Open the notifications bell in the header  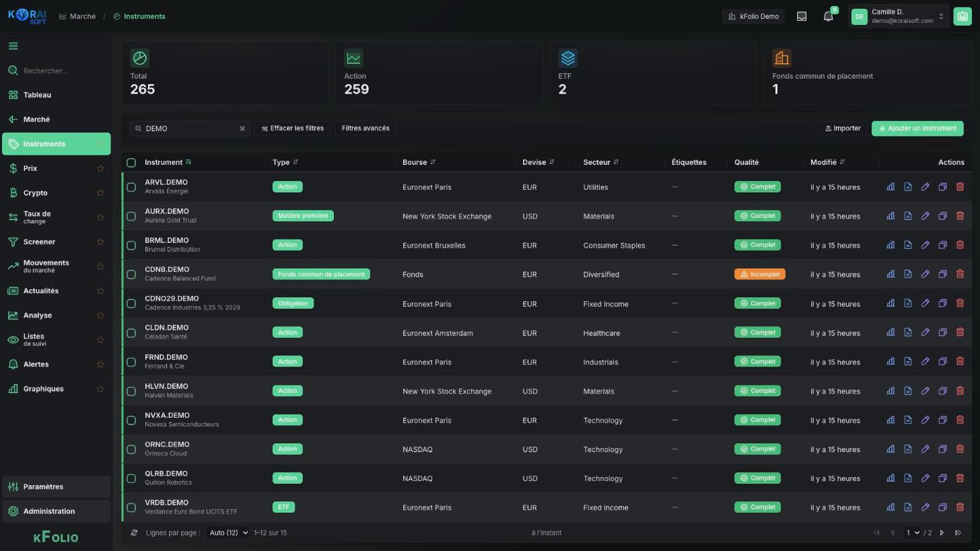click(x=829, y=16)
